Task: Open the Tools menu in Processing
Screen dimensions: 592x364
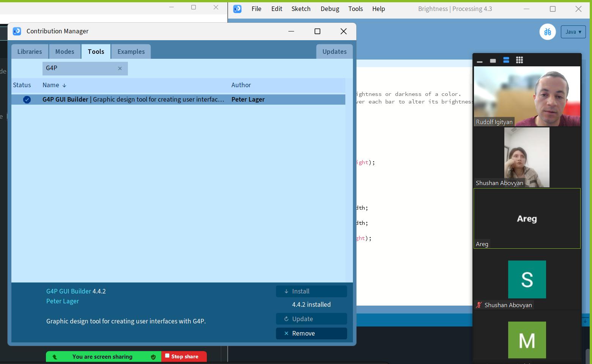Action: 356,9
